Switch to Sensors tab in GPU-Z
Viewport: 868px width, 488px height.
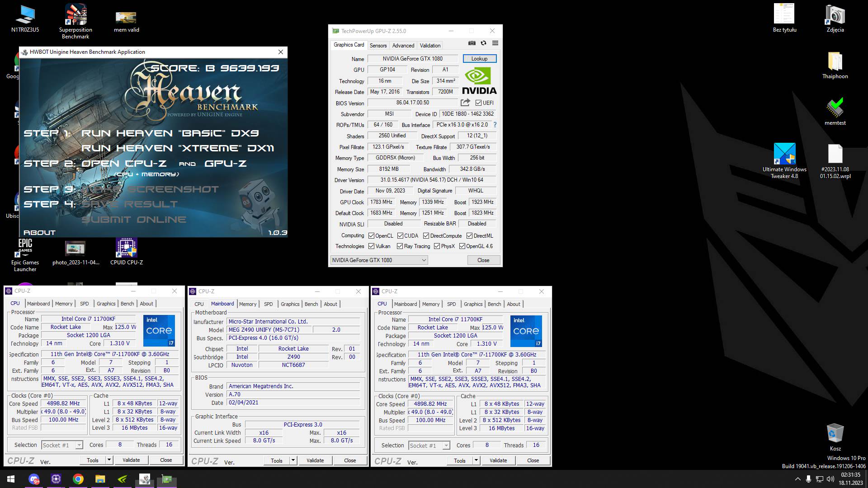378,46
